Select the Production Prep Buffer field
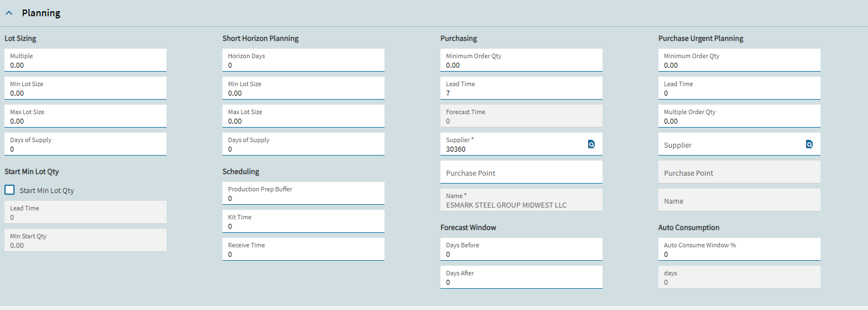Viewport: 868px width, 310px height. click(x=303, y=193)
